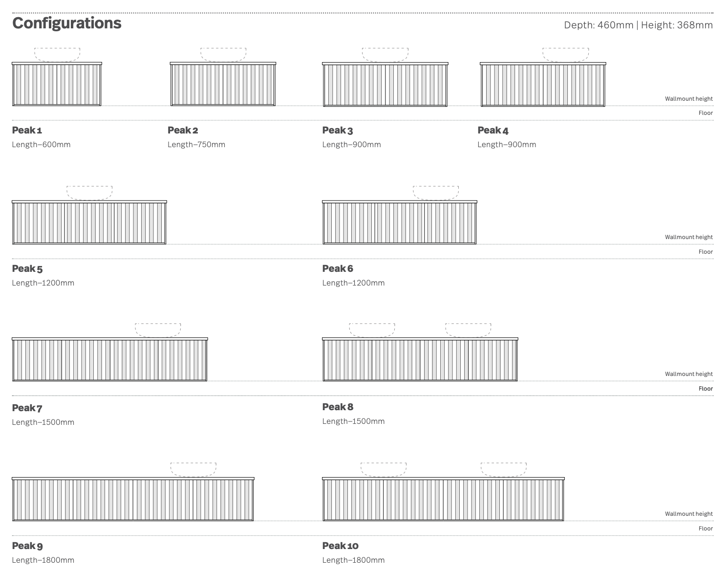Click Length–750mm text under Peak 2
Screen dimensions: 728x573
tap(196, 144)
